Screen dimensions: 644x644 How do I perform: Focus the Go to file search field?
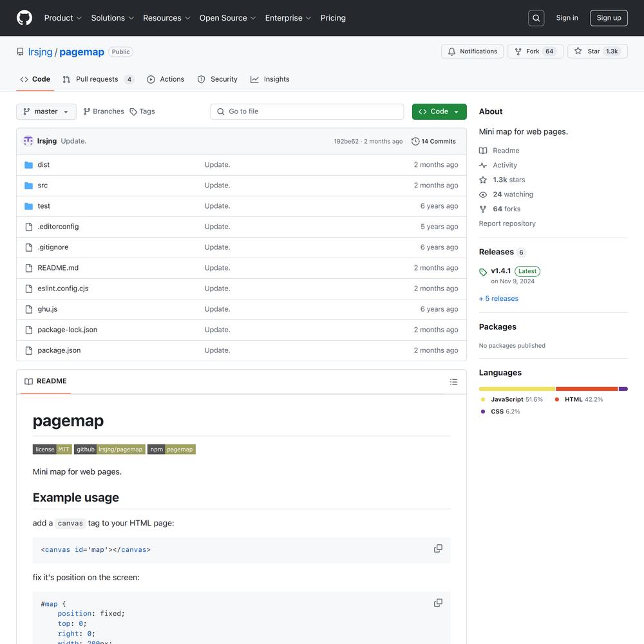tap(307, 111)
